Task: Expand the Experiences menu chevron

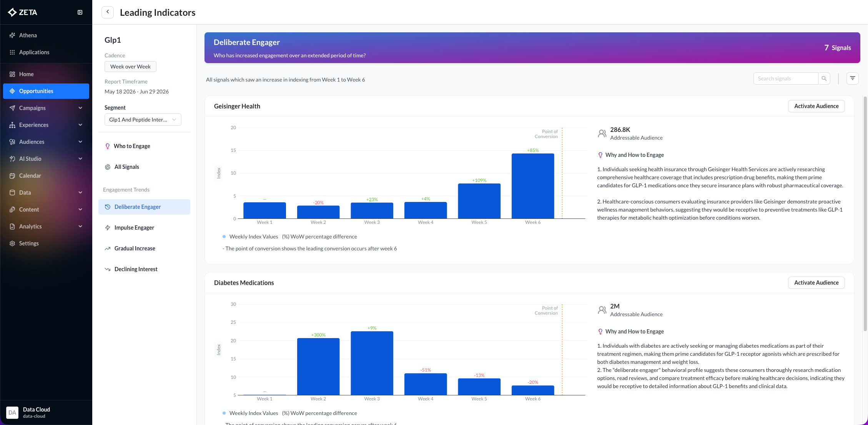Action: pos(80,125)
